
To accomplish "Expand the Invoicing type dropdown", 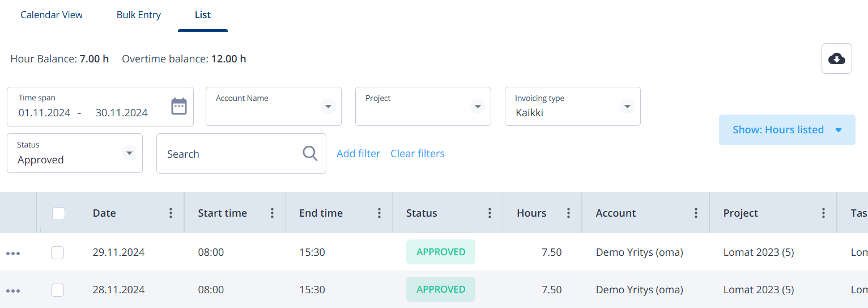I will click(627, 106).
